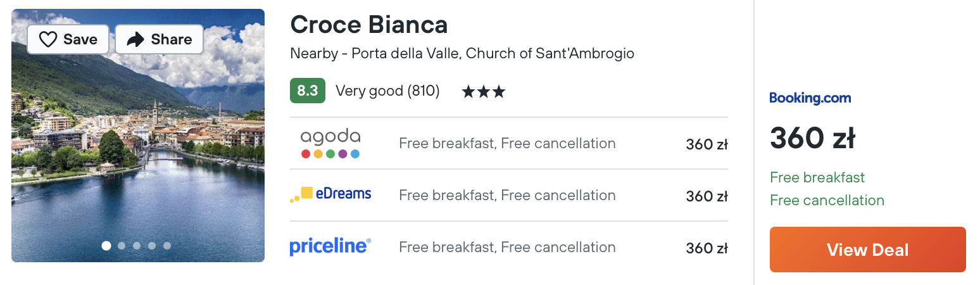Open the priceline 360 zł price

[x=707, y=248]
